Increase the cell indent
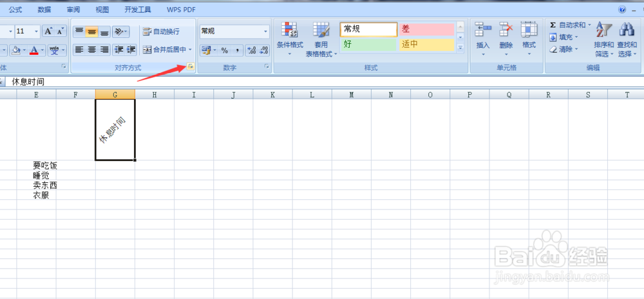 tap(131, 50)
